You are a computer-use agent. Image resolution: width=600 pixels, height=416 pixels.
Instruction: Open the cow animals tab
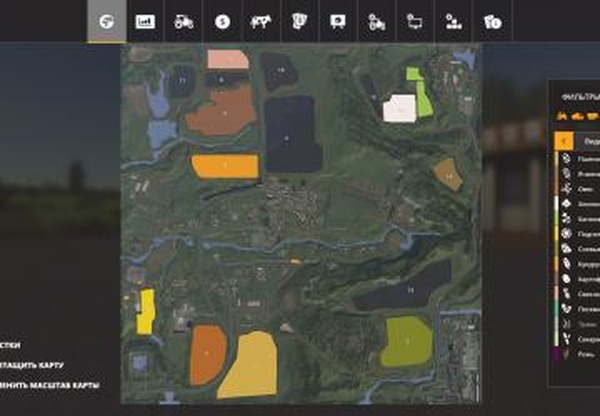coord(261,21)
